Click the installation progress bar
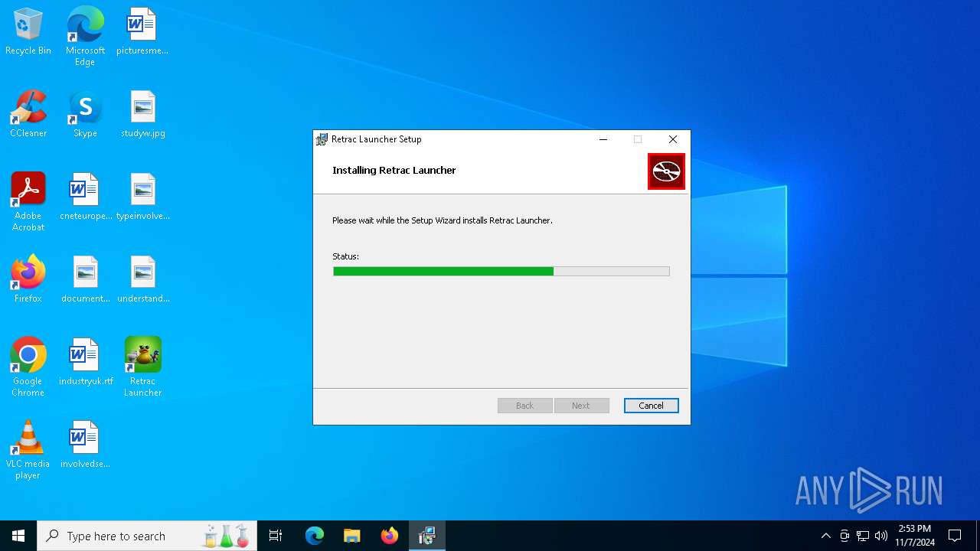 (501, 272)
